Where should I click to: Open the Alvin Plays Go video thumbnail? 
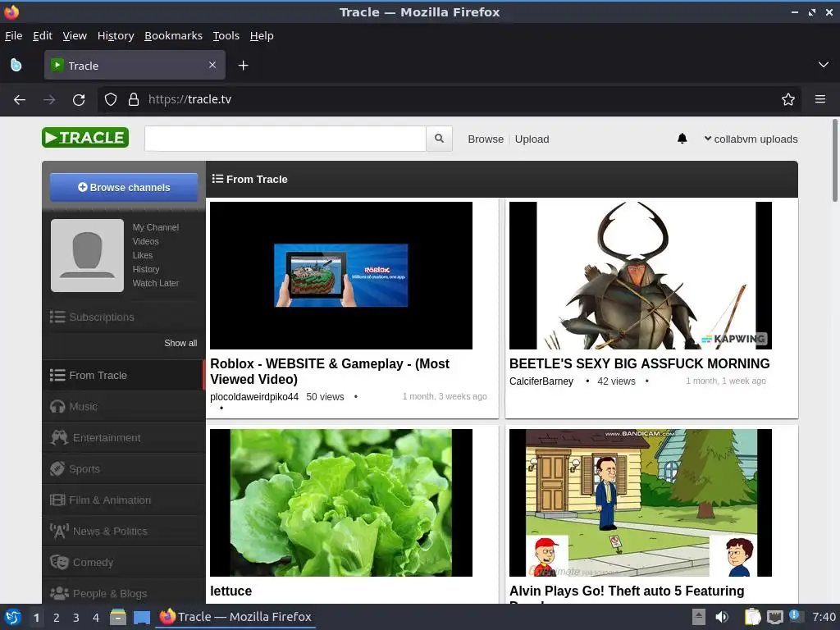coord(640,503)
